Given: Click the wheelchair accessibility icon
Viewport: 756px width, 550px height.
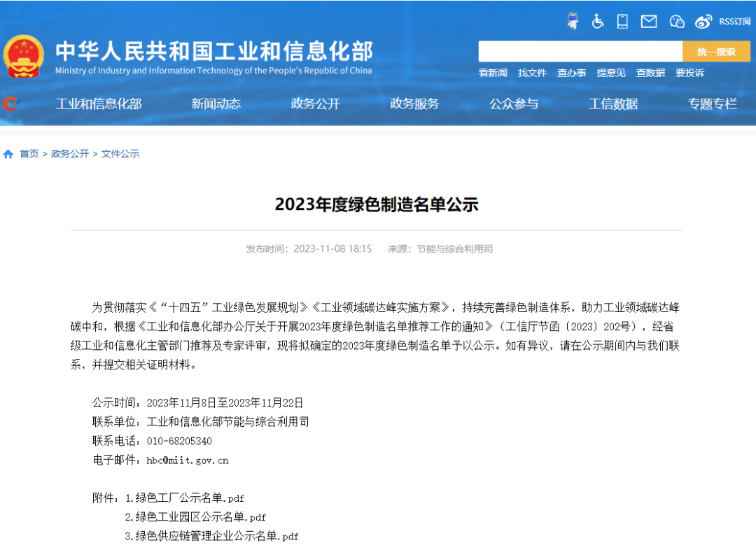Looking at the screenshot, I should [597, 21].
